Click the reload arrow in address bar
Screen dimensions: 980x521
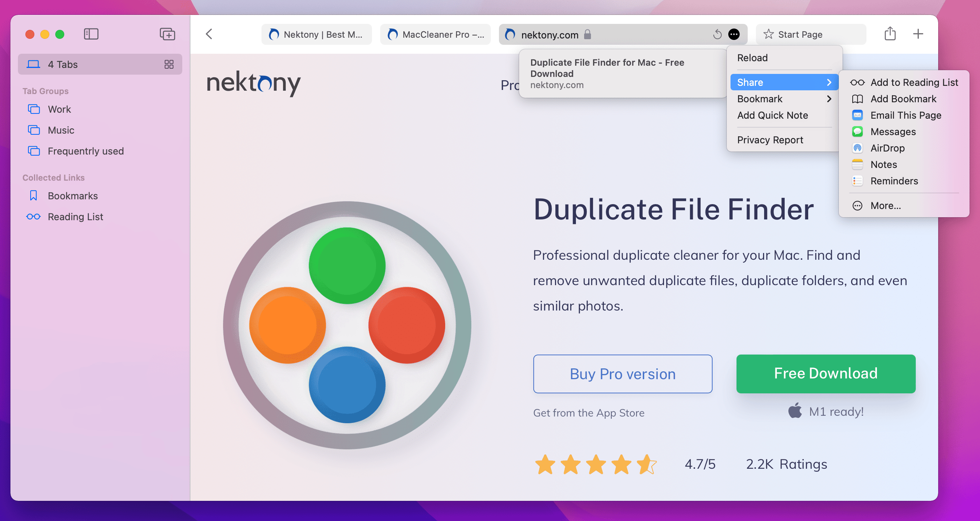(717, 34)
